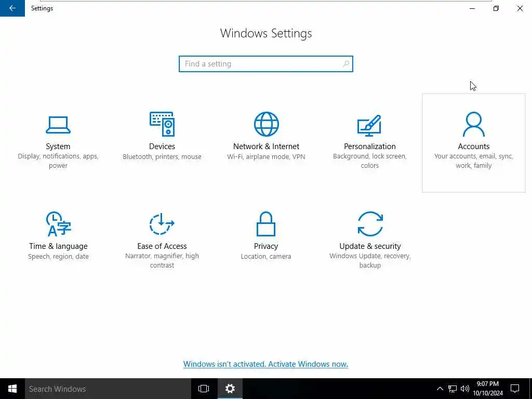532x399 pixels.
Task: Show hidden tray icons chevron
Action: [x=440, y=389]
